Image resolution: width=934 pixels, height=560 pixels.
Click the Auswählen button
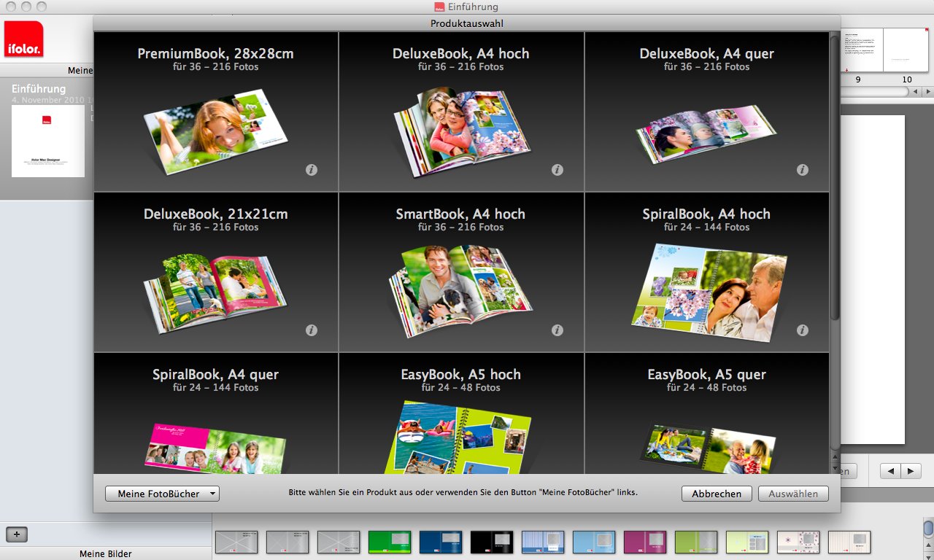click(x=793, y=494)
